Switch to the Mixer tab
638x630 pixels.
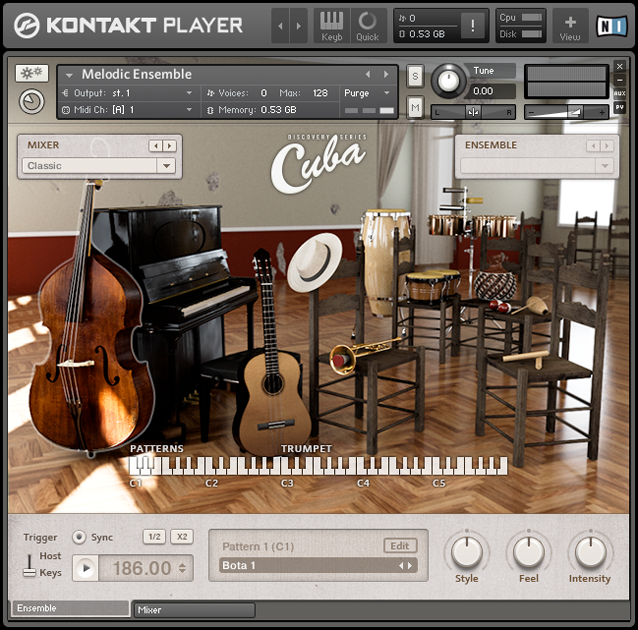tap(194, 610)
